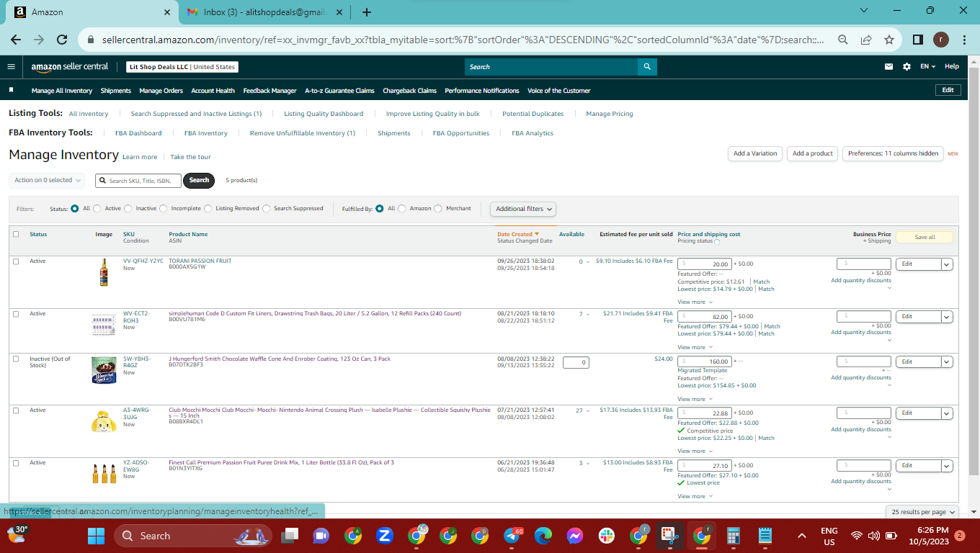Bookmark this page with the star icon
Screen dimensions: 980x553
(888, 40)
